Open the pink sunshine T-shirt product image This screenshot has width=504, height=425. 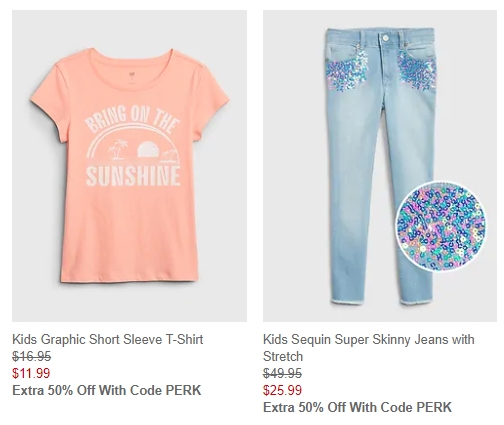point(129,166)
